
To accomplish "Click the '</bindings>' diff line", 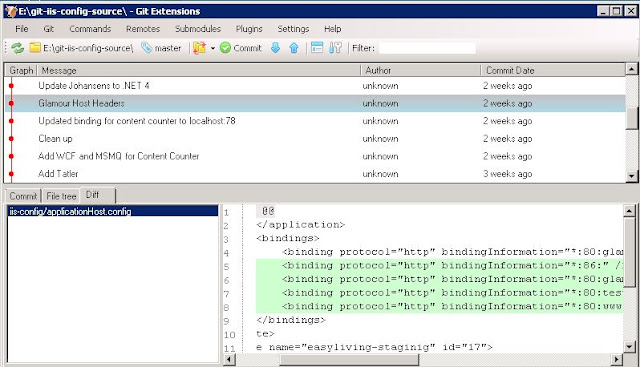I will coord(291,320).
